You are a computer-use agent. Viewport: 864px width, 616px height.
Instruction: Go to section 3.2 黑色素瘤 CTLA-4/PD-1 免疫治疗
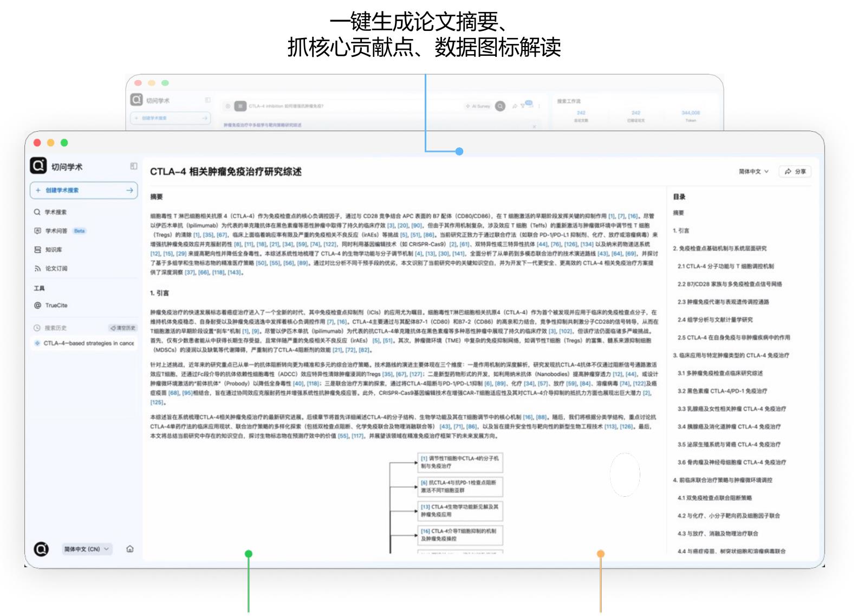[722, 391]
